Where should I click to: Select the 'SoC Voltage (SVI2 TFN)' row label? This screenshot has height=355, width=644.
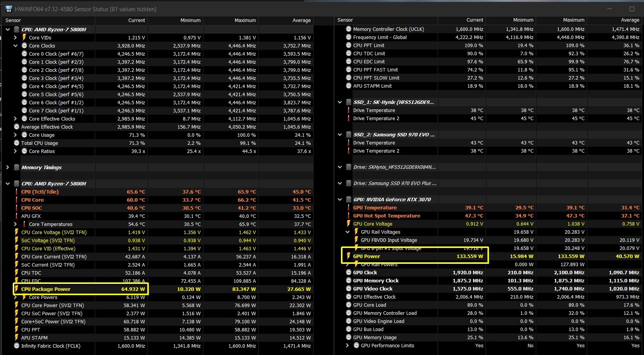(48, 240)
